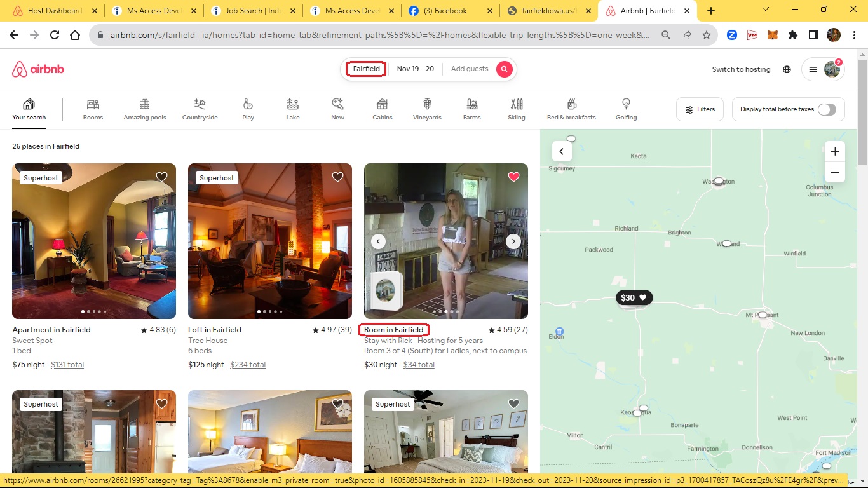Click the Room in Fairfield title

(x=394, y=330)
